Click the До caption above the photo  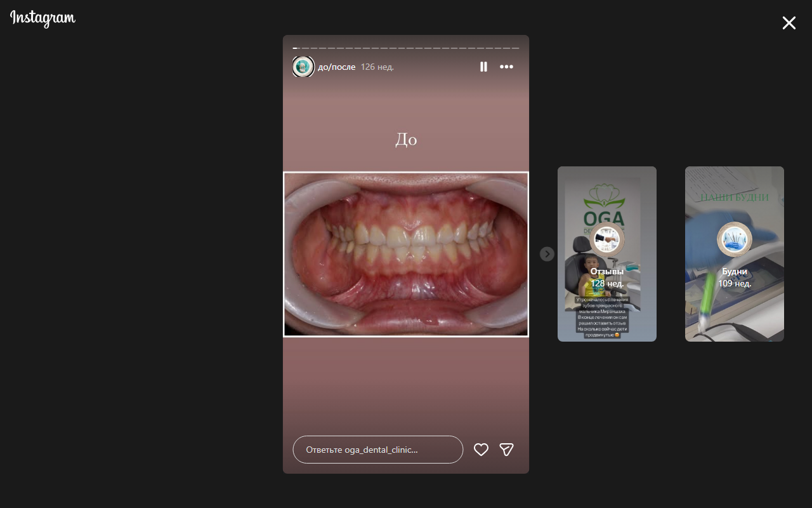pos(406,139)
